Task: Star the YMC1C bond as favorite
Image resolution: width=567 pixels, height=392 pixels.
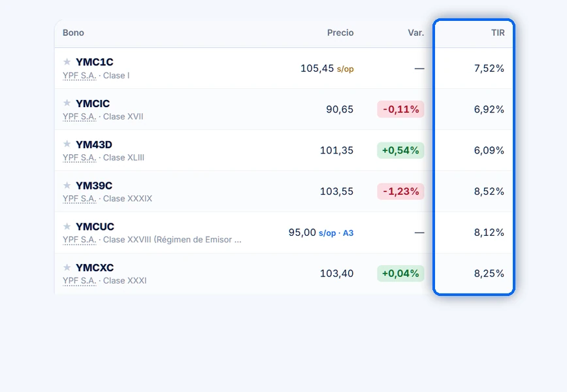Action: (x=67, y=62)
